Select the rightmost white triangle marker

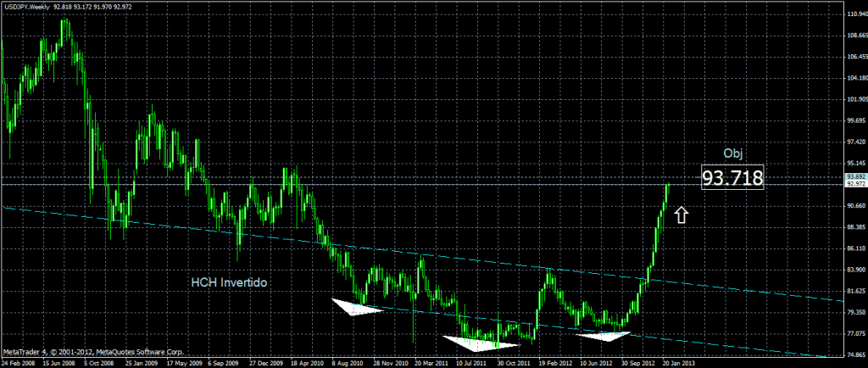[604, 336]
